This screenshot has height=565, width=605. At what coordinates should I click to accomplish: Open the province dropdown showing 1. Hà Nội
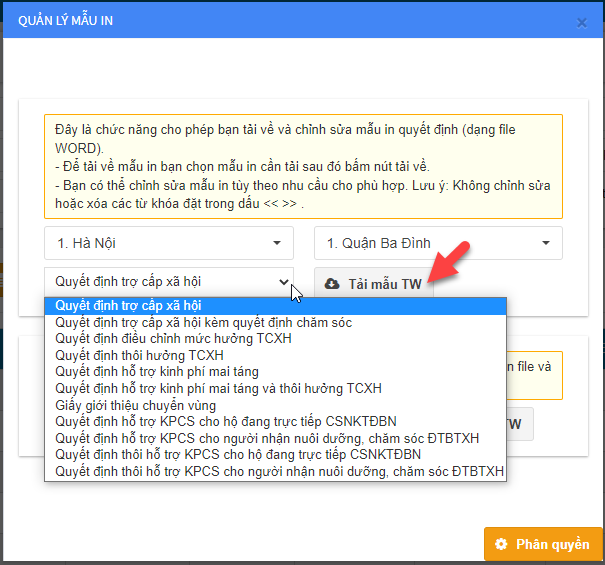(x=168, y=243)
